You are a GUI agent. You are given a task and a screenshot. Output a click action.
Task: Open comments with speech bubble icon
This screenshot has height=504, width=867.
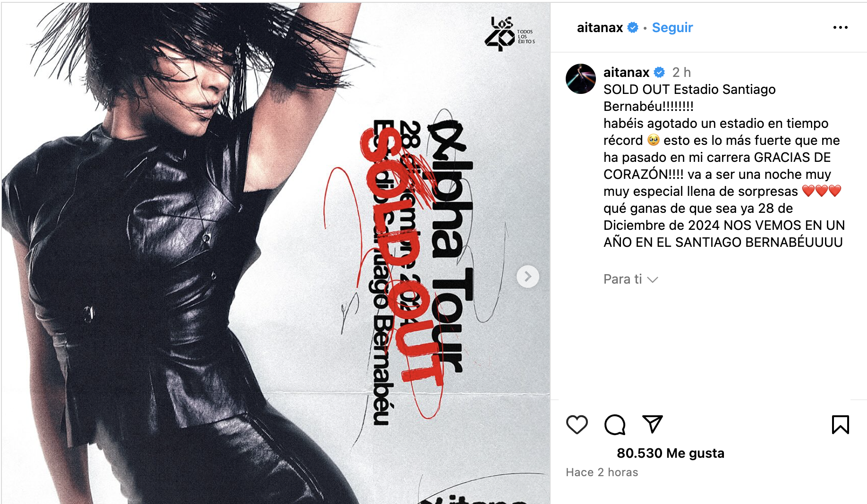(614, 425)
